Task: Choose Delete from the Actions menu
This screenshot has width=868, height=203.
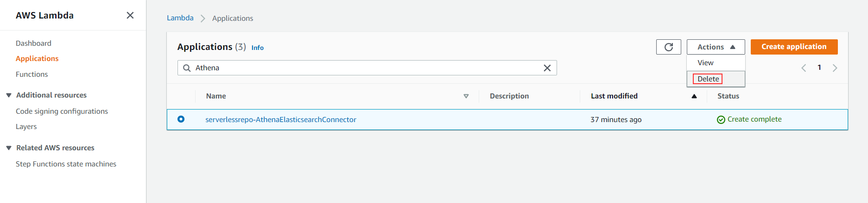Action: click(708, 79)
